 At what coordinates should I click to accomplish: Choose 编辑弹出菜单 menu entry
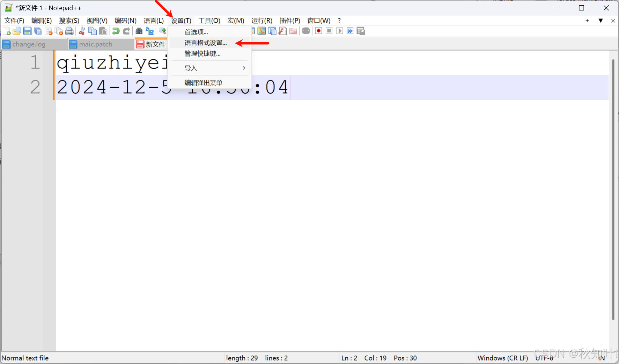210,83
